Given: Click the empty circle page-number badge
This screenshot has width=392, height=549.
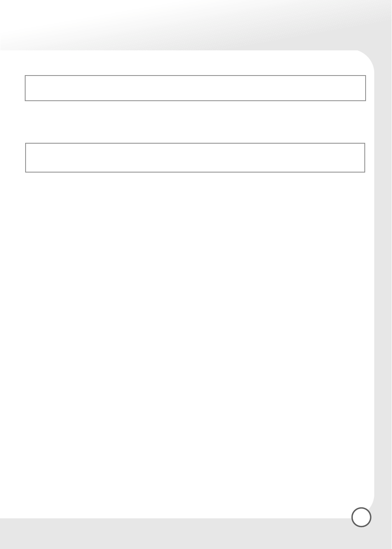Looking at the screenshot, I should tap(361, 517).
